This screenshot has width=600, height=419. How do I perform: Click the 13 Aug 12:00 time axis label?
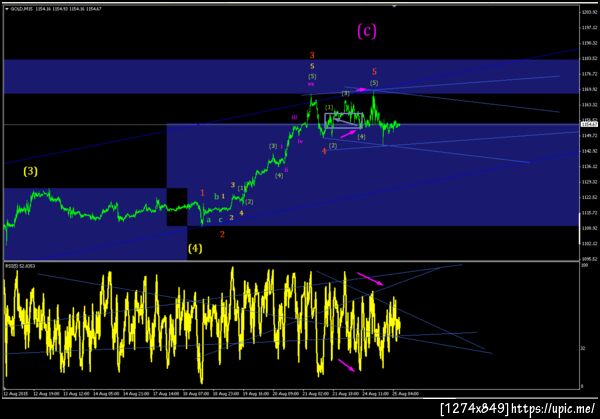(76, 393)
